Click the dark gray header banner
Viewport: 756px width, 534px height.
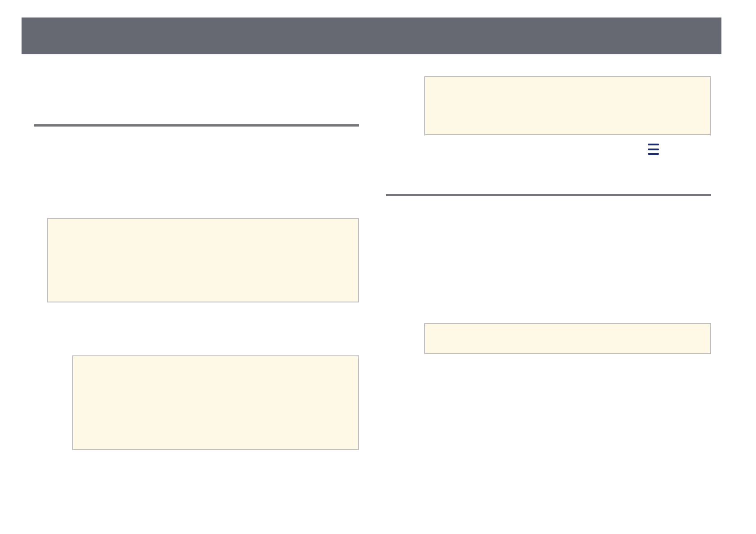pyautogui.click(x=371, y=36)
